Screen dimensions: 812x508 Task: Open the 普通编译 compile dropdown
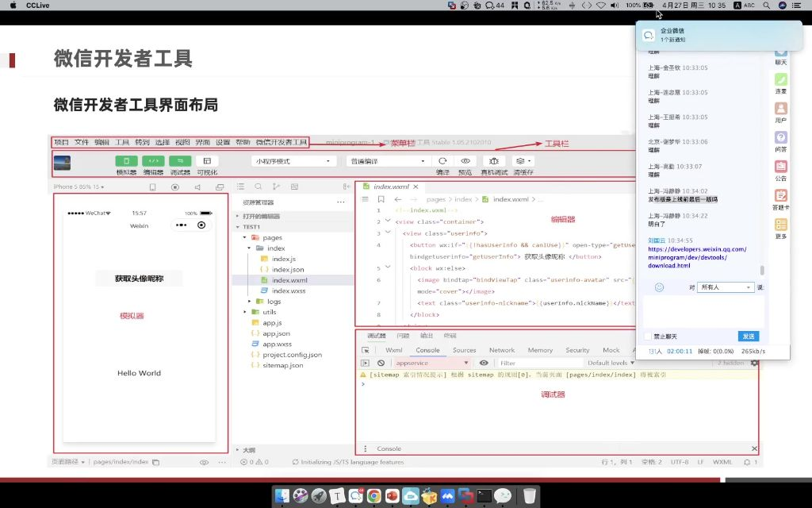coord(389,161)
